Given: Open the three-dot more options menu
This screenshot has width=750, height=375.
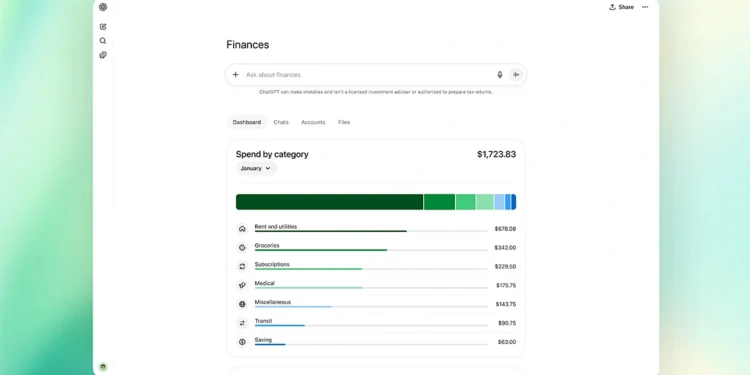Looking at the screenshot, I should pyautogui.click(x=645, y=7).
